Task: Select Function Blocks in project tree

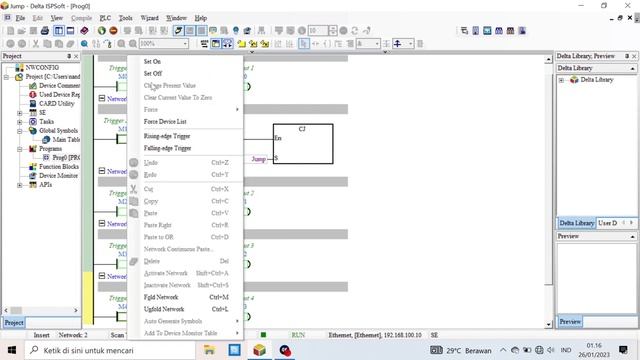Action: coord(59,167)
